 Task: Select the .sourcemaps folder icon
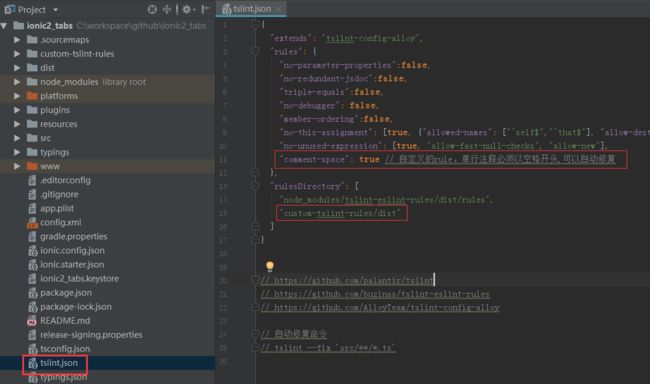[32, 40]
